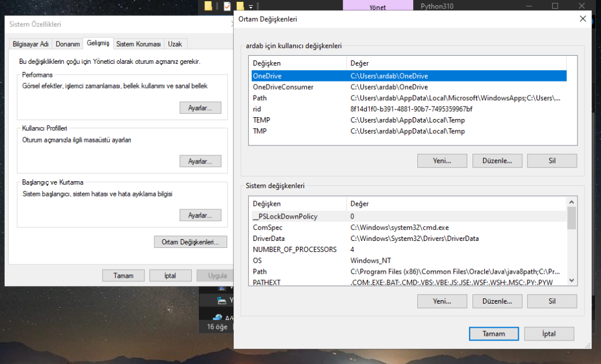Switch to the Bilgisayar Adı tab
The width and height of the screenshot is (601, 364).
(x=32, y=44)
